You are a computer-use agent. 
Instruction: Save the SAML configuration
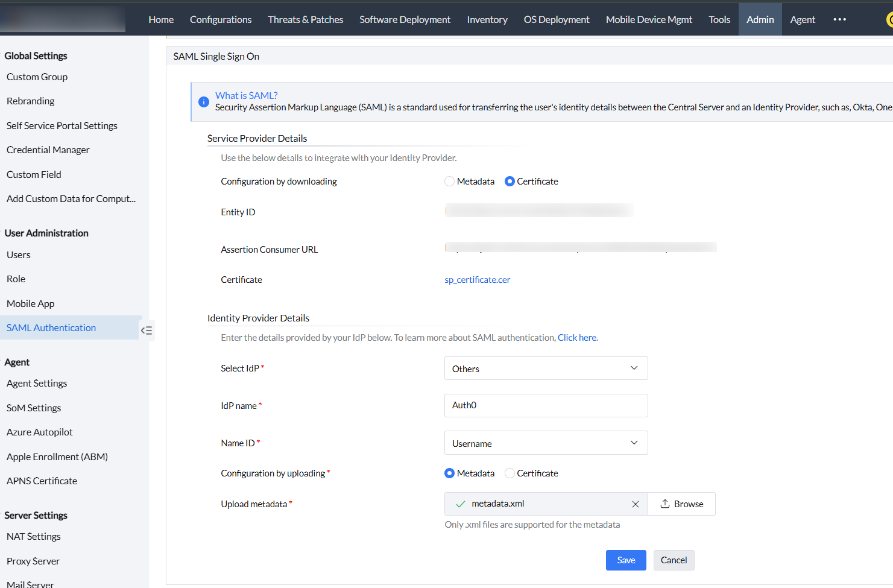pos(625,560)
